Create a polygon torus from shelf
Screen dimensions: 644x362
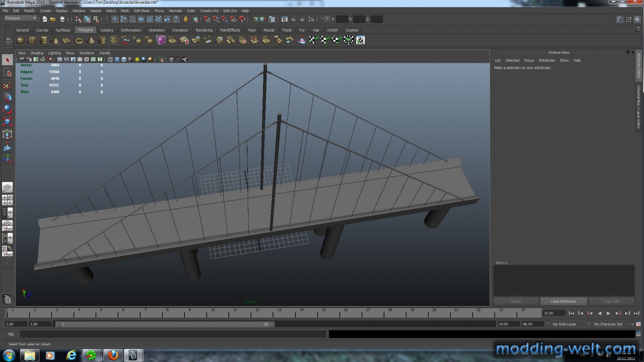tap(79, 40)
